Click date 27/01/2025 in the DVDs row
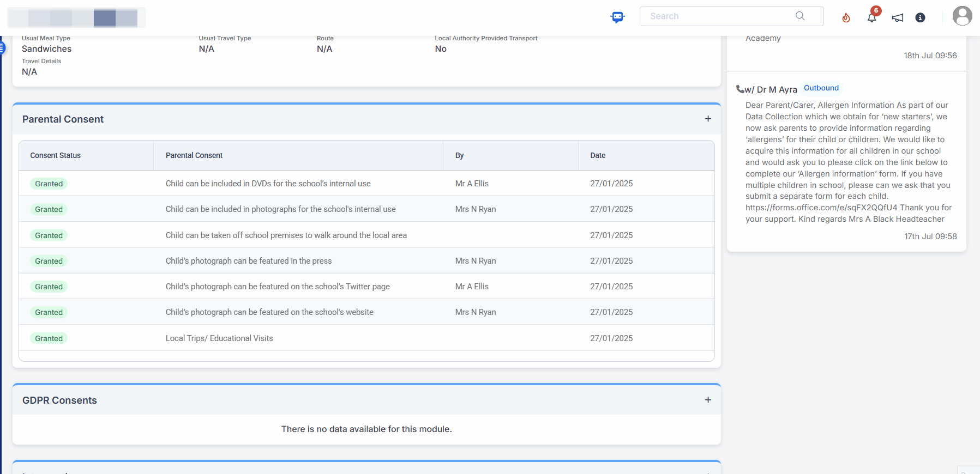The width and height of the screenshot is (980, 474). point(611,184)
